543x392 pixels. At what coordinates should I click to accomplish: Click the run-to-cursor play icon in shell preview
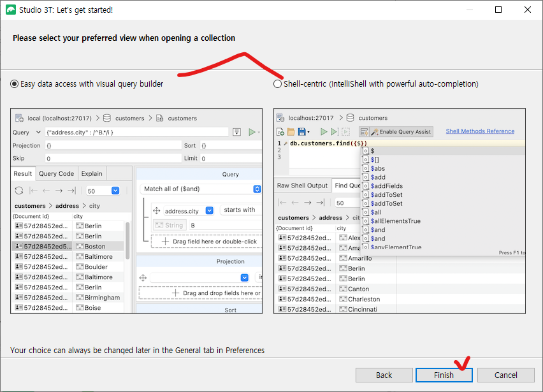click(x=334, y=131)
